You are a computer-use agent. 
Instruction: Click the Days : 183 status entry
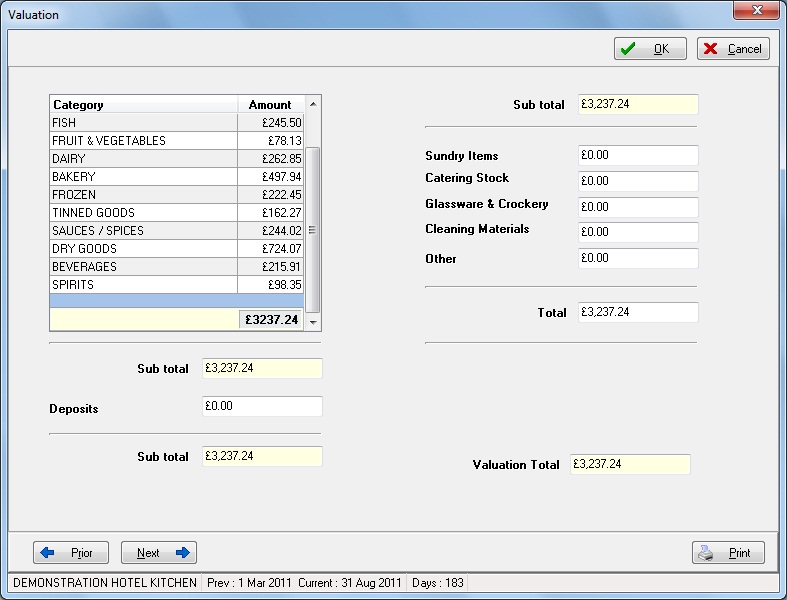[437, 582]
